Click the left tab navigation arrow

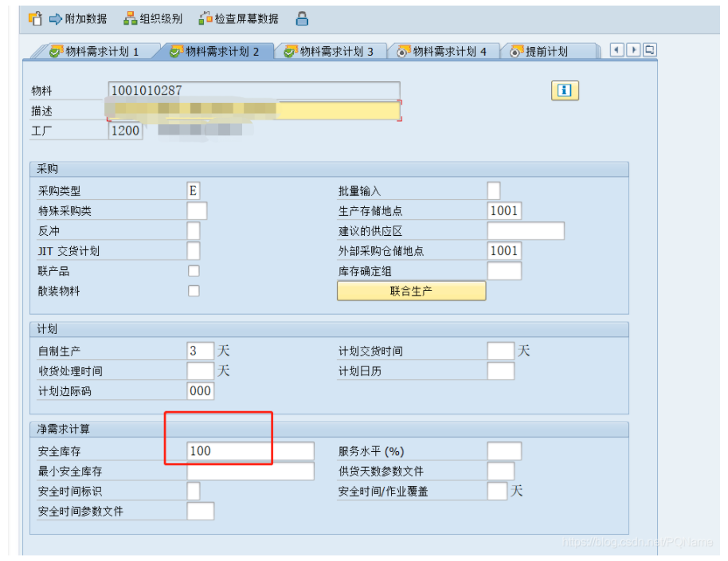pos(617,49)
